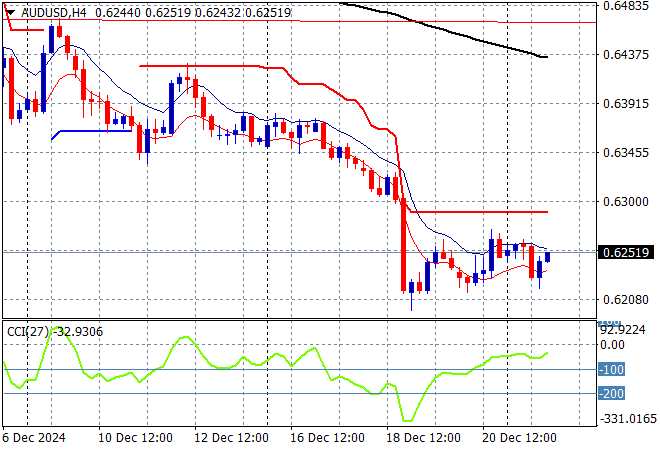The image size is (660, 450).
Task: Click the -331.0165 CCI scale value
Action: tap(628, 419)
